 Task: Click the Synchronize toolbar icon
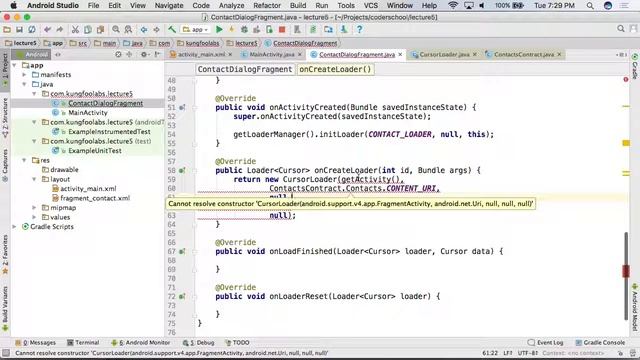[32, 29]
